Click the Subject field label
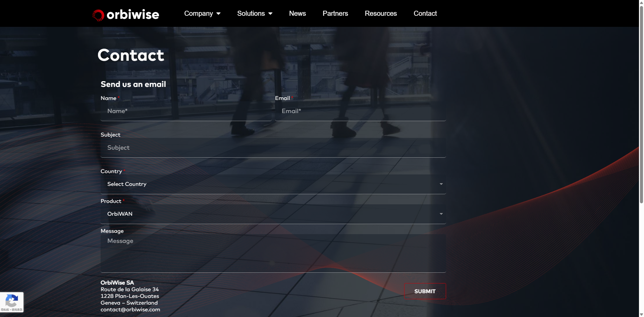Viewport: 644px width, 317px height. pos(110,135)
